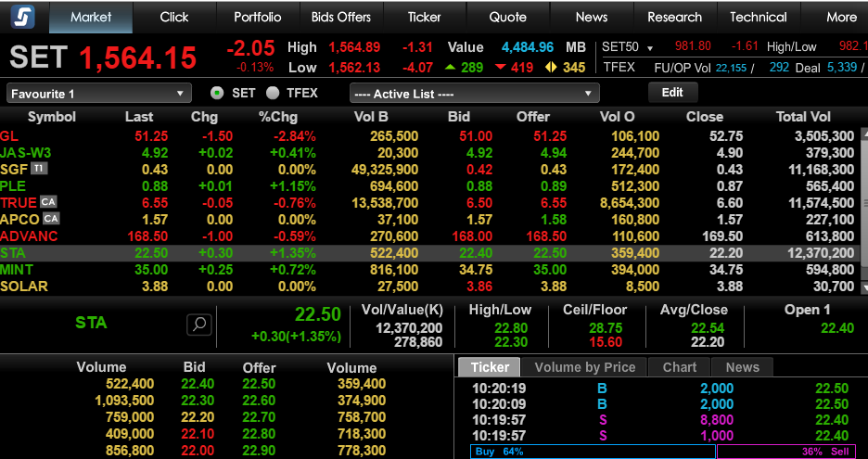868x459 pixels.
Task: Open the Market tab
Action: pos(91,18)
